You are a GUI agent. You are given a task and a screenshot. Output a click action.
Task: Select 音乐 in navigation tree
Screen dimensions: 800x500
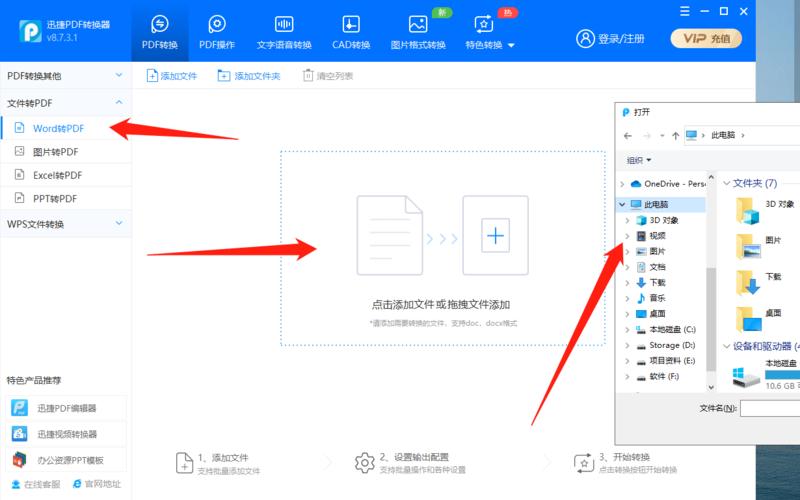657,298
